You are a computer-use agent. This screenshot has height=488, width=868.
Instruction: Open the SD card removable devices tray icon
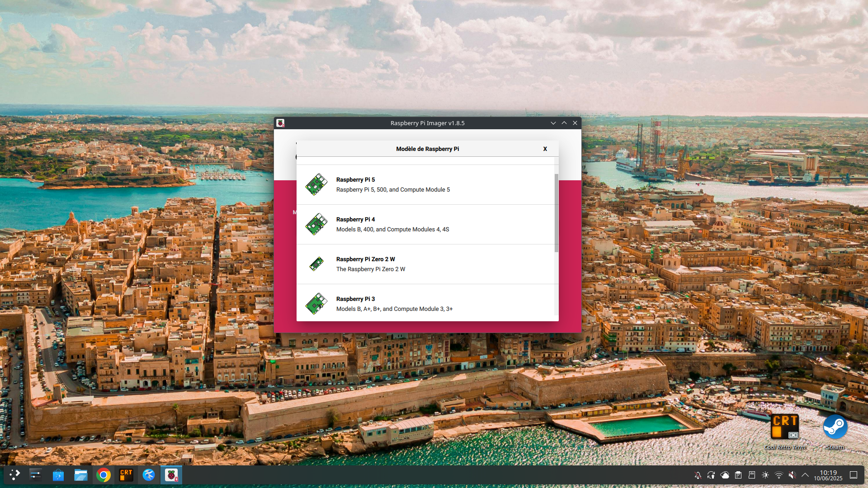click(x=752, y=475)
